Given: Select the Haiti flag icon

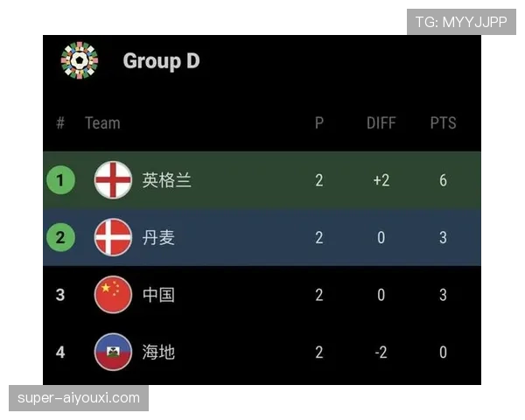Looking at the screenshot, I should pos(113,352).
